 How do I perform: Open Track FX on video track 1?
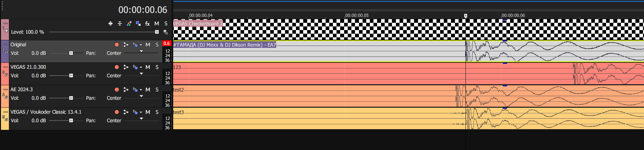(x=147, y=24)
